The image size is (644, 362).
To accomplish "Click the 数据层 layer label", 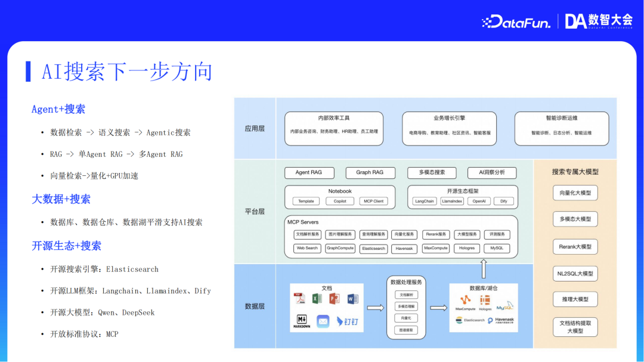I will pos(255,306).
